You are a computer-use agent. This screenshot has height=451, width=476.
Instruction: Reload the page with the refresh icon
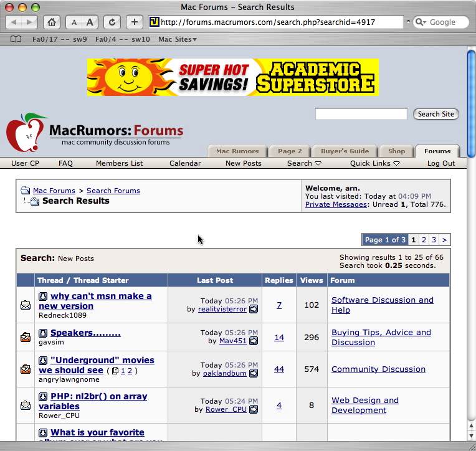click(x=112, y=22)
